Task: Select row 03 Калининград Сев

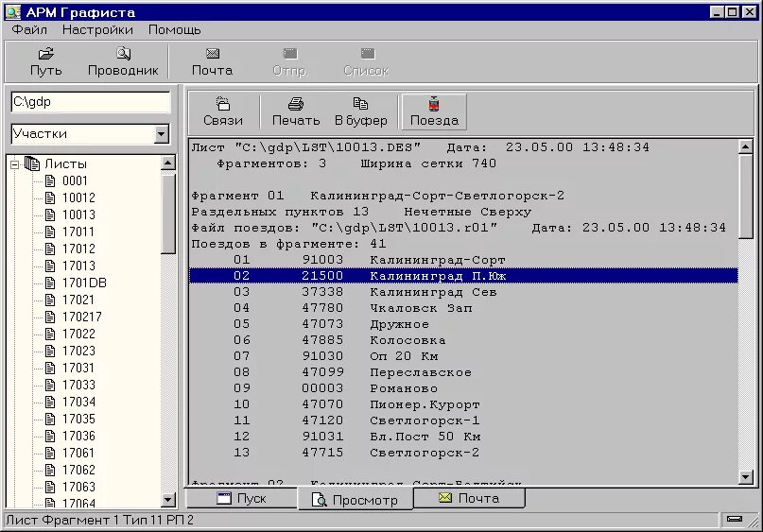Action: click(x=463, y=292)
